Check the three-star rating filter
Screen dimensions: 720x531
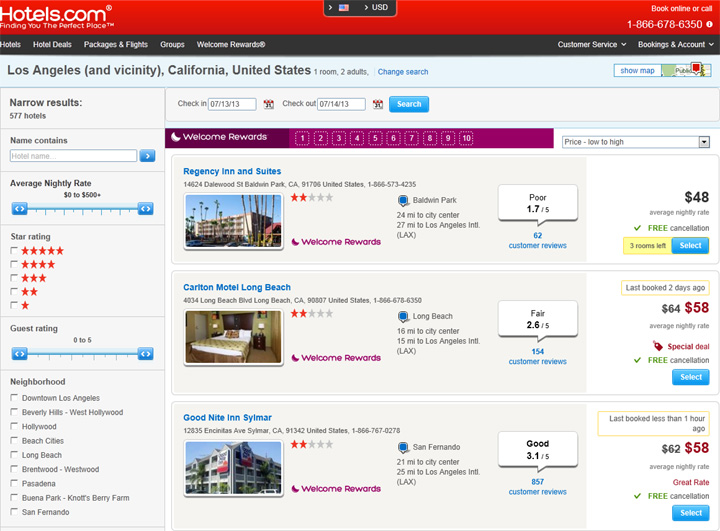[14, 278]
